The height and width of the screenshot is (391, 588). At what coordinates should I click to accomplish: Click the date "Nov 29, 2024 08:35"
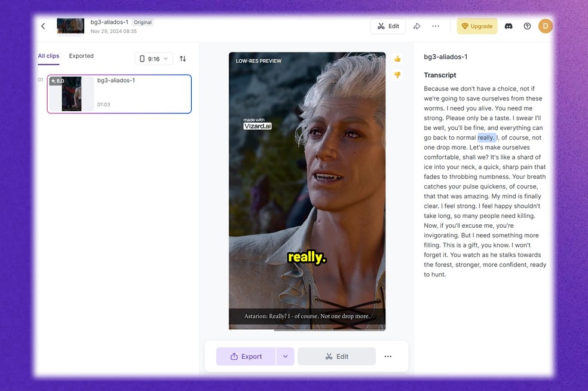pos(114,31)
